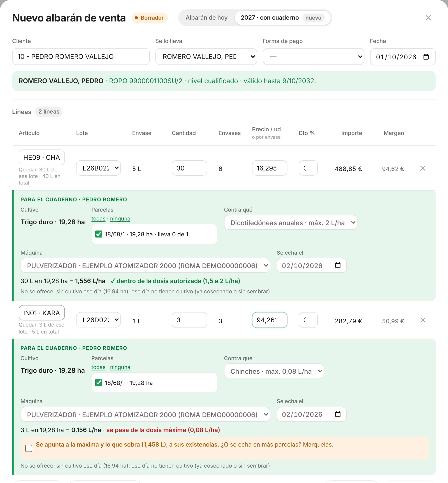
Task: Expand Contra qué Dicotiledóneas anuales dropdown
Action: (x=291, y=222)
